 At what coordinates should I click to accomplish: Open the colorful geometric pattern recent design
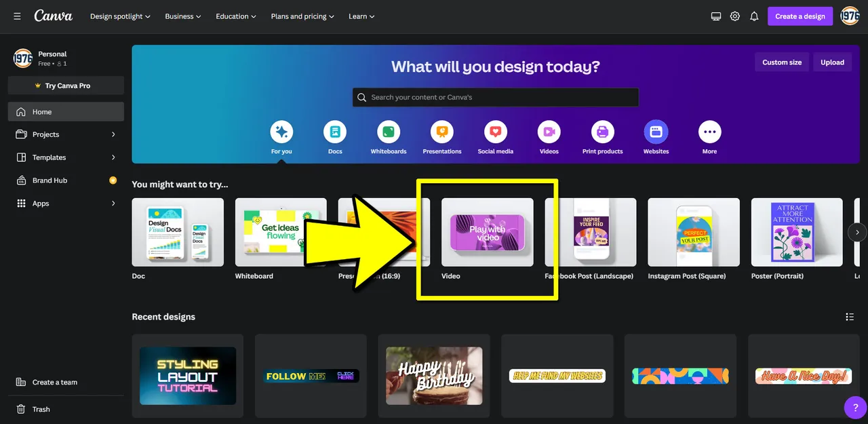(680, 376)
